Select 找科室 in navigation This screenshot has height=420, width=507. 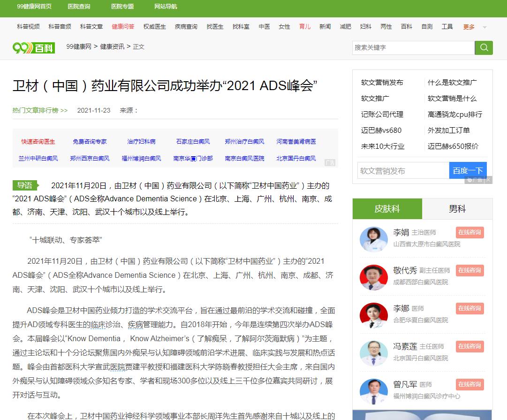(241, 27)
